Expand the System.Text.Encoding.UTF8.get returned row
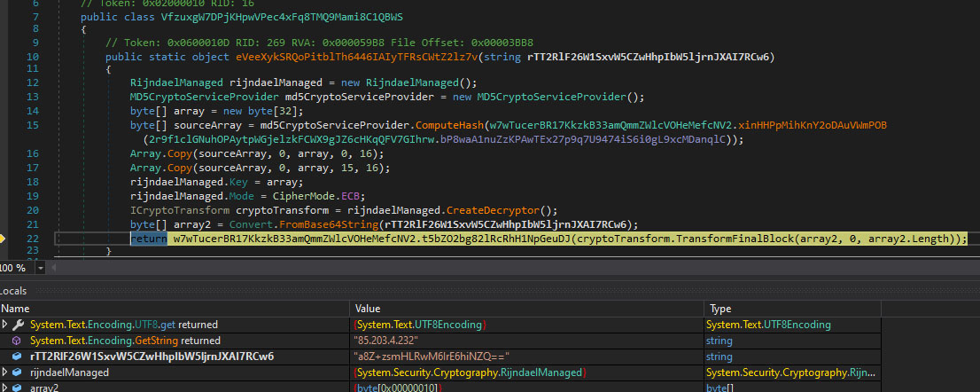Image resolution: width=980 pixels, height=392 pixels. [6, 325]
